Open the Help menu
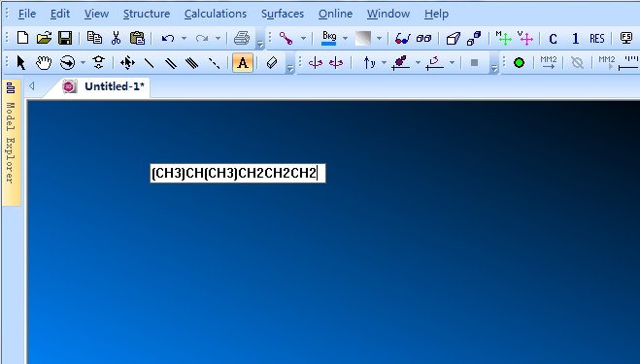 coord(436,14)
